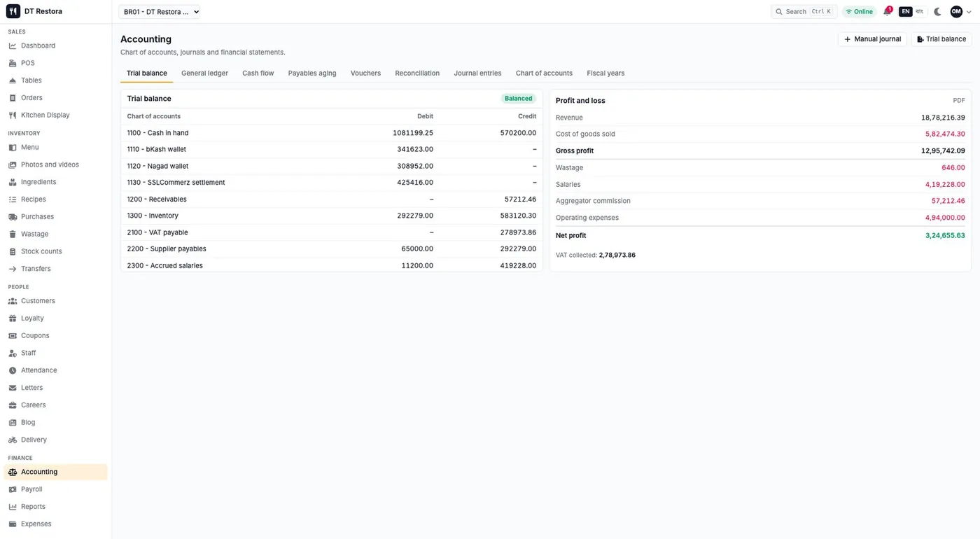The width and height of the screenshot is (980, 539).
Task: Click the Balanced status badge
Action: 519,99
